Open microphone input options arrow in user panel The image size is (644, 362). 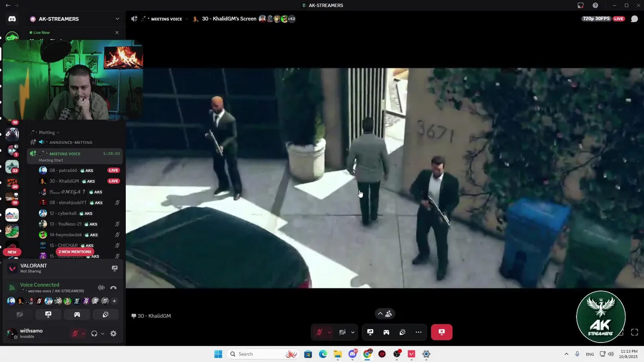click(x=84, y=333)
